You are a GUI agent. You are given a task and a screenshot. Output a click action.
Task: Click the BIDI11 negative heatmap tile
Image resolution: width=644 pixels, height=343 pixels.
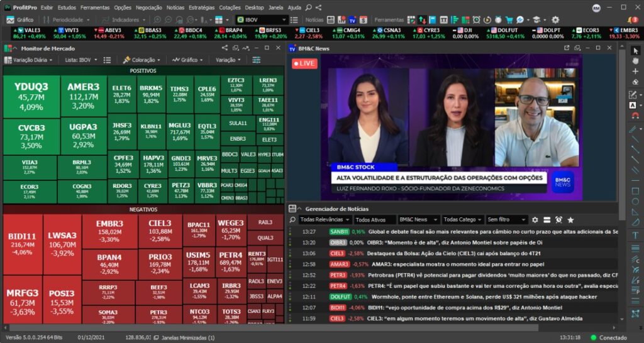[x=22, y=244]
